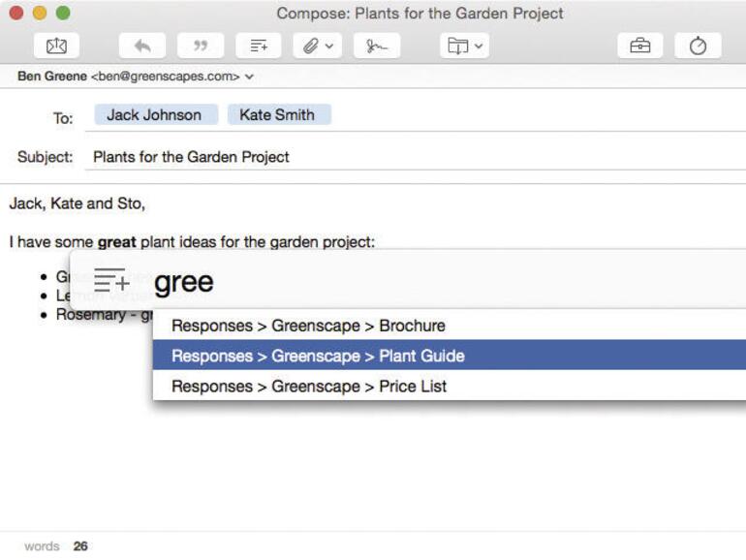Click the briefcase toolbar icon
The width and height of the screenshot is (746, 560).
[639, 46]
